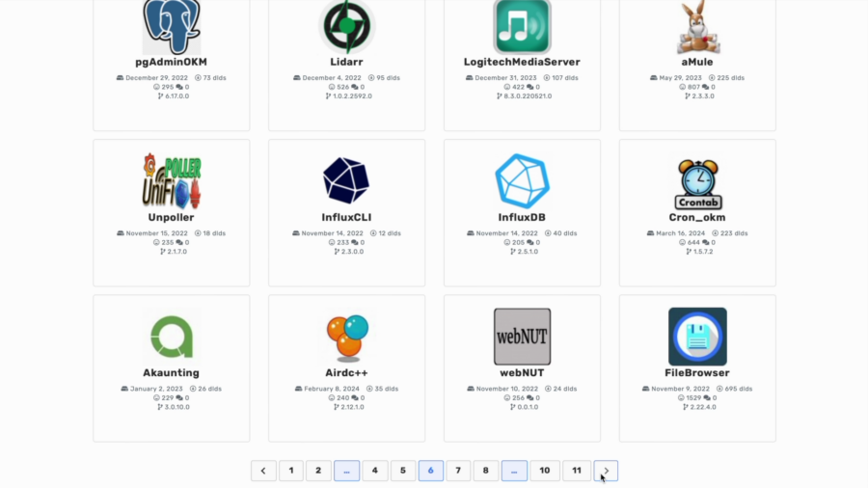Open the Unpoller UniFi icon

point(172,181)
